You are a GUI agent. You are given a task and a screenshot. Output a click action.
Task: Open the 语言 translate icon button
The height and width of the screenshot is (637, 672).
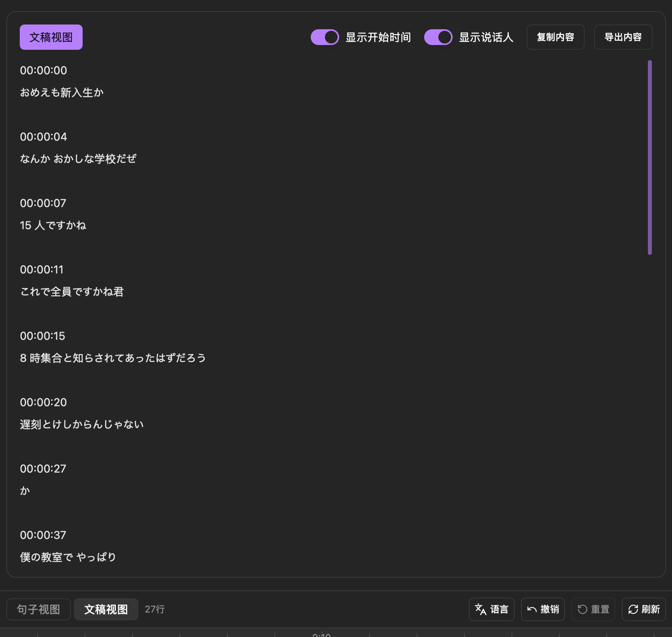[492, 609]
